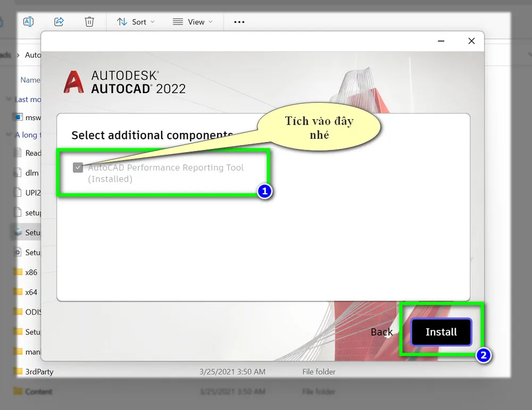The image size is (532, 410).
Task: Click the Install button
Action: tap(441, 332)
